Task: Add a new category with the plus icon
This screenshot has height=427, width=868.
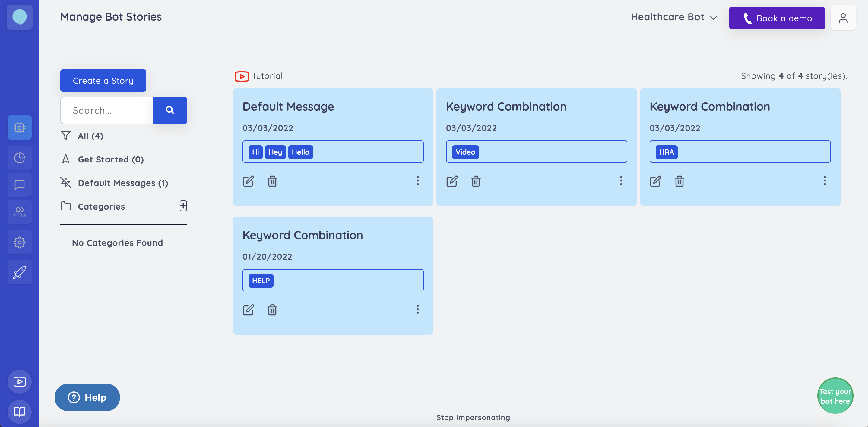Action: pos(183,206)
